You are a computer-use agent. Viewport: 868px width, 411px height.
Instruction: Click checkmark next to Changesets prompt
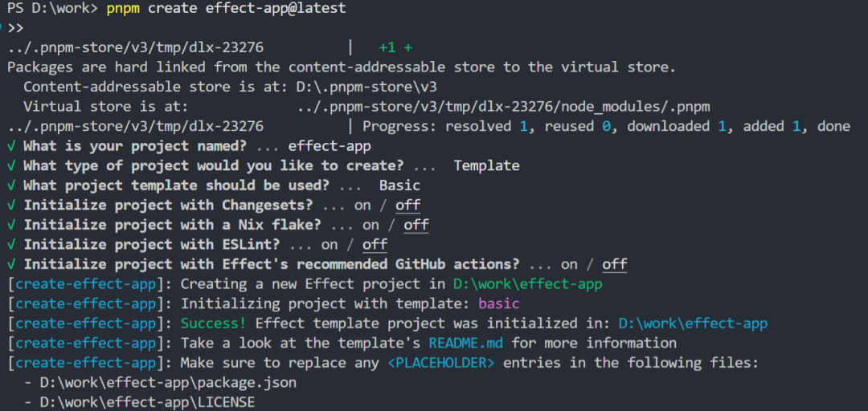click(11, 205)
